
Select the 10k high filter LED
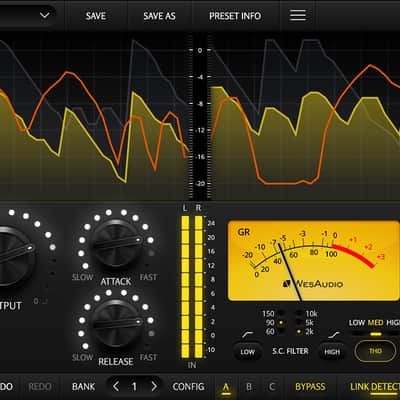[299, 313]
